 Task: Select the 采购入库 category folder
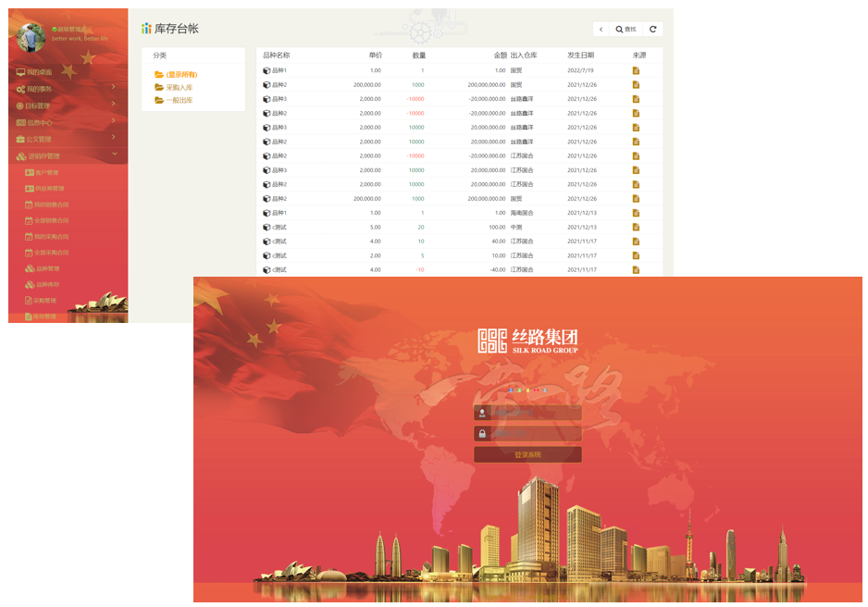point(174,87)
